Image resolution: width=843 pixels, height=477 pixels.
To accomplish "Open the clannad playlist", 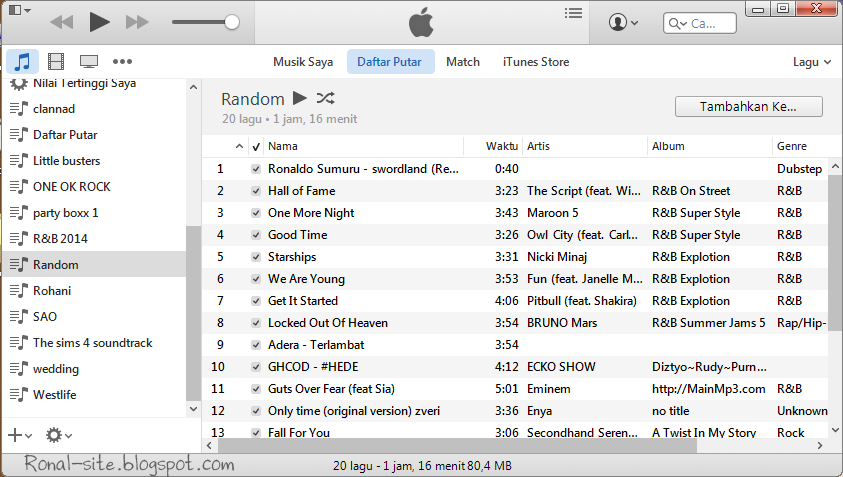I will tap(94, 109).
